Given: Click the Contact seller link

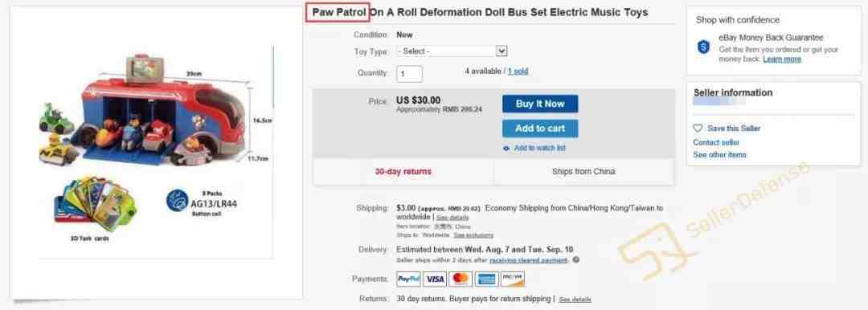Looking at the screenshot, I should pos(716,142).
